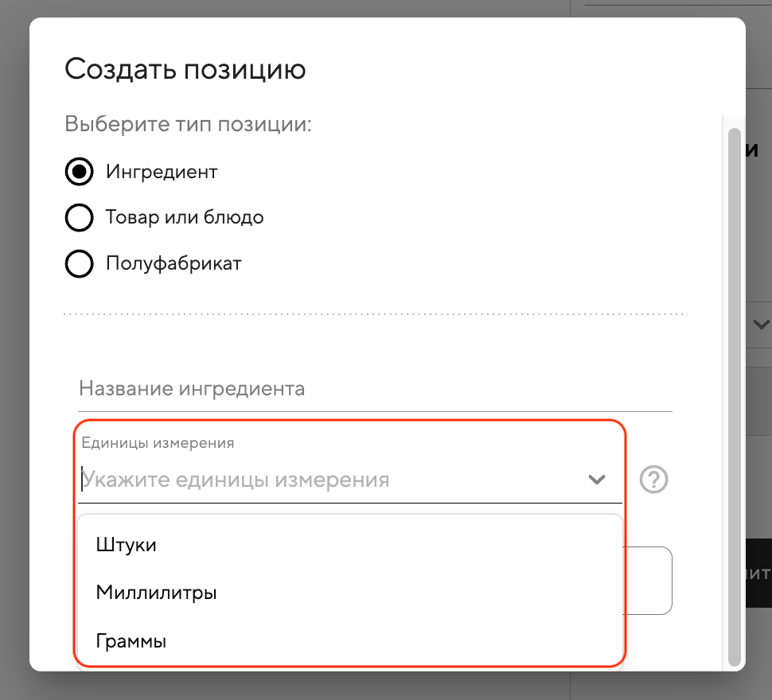772x700 pixels.
Task: Select the Товар или блюдо radio button
Action: [x=79, y=217]
